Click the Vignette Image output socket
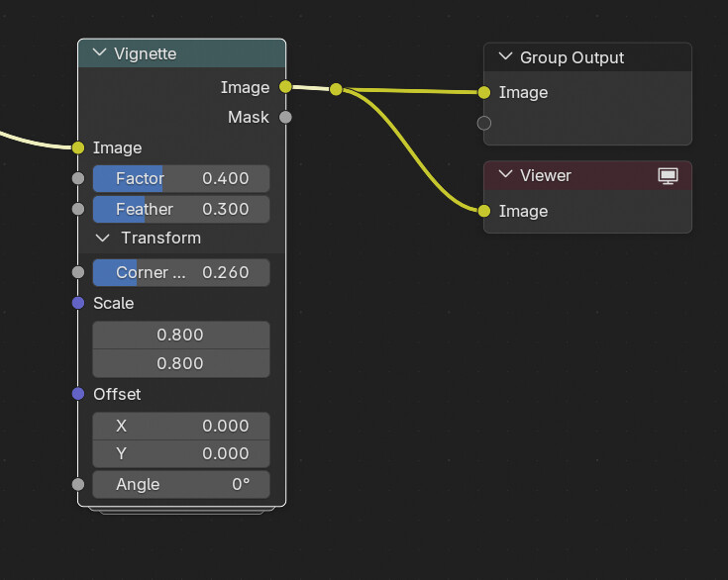The image size is (728, 580). pos(285,87)
